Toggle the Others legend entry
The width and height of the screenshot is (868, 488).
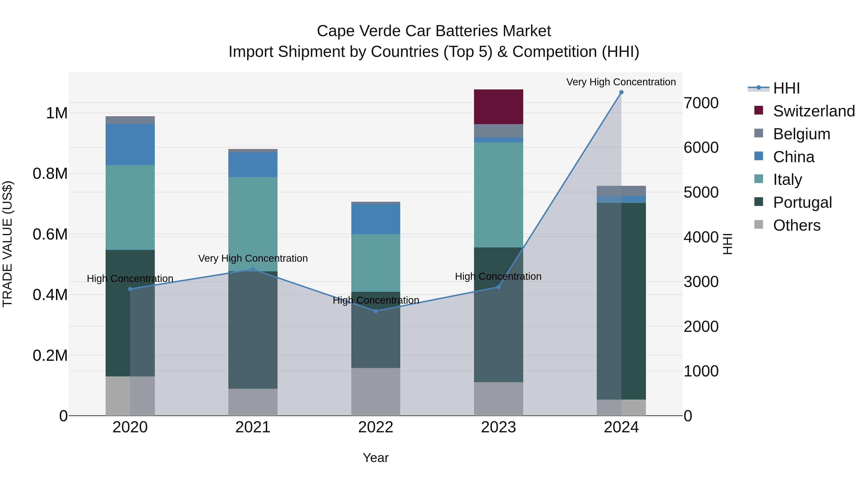787,225
